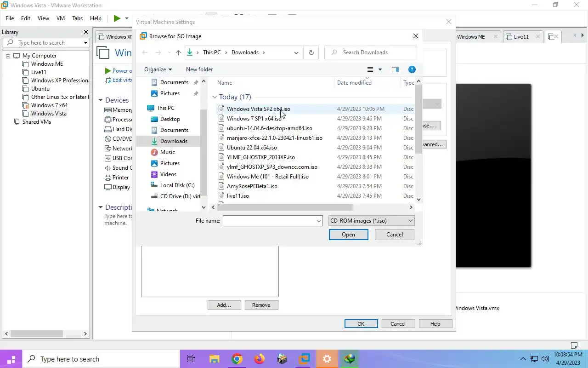Open Firefox from taskbar
Image resolution: width=588 pixels, height=368 pixels.
[260, 359]
